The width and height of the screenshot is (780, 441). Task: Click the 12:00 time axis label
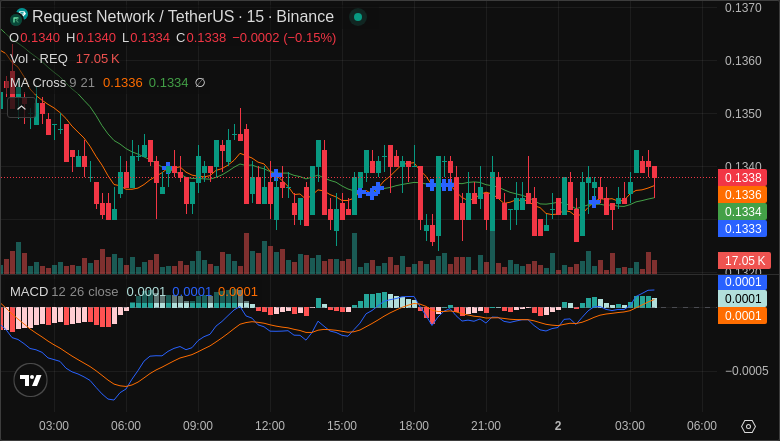tap(270, 426)
